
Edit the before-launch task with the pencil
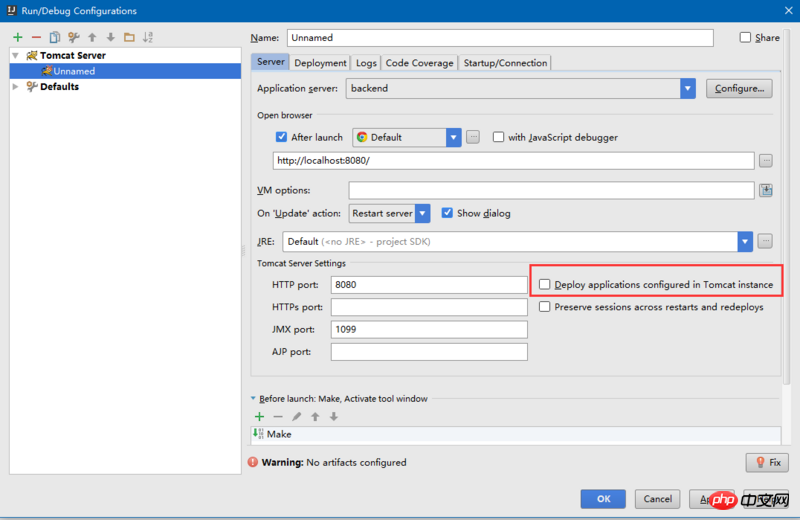(x=296, y=416)
